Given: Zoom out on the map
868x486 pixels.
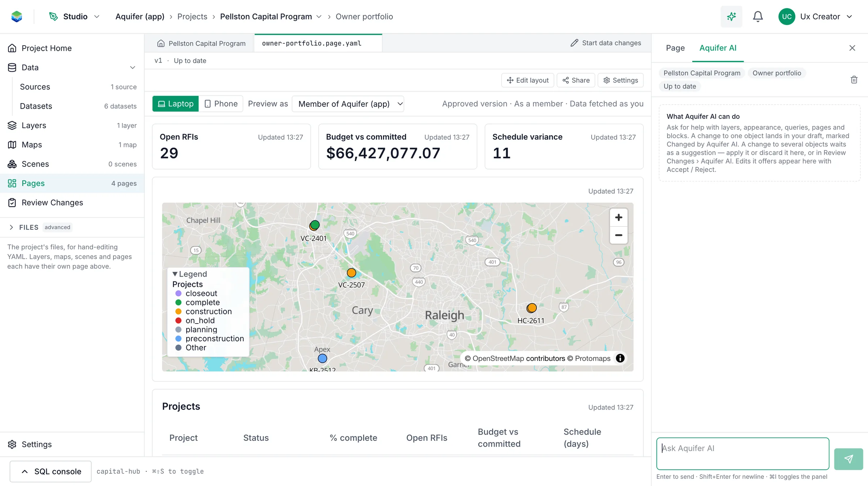Looking at the screenshot, I should (x=618, y=235).
